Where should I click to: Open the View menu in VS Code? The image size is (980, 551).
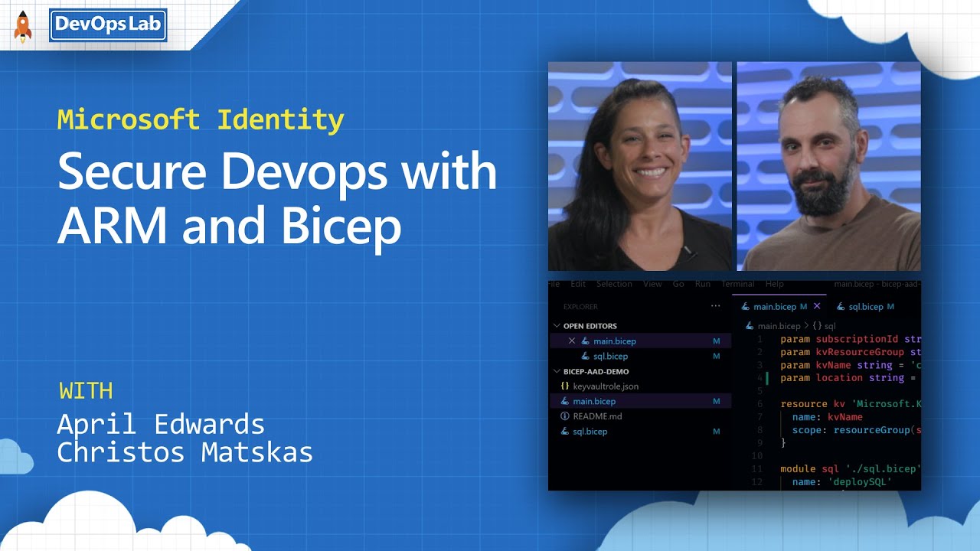click(x=652, y=284)
